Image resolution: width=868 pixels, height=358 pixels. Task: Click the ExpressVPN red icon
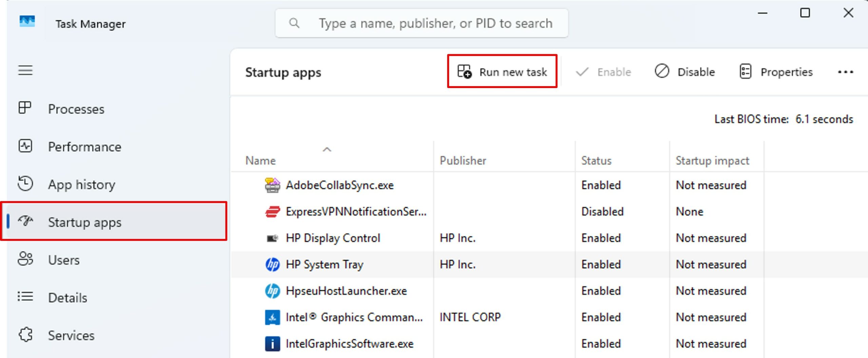272,212
